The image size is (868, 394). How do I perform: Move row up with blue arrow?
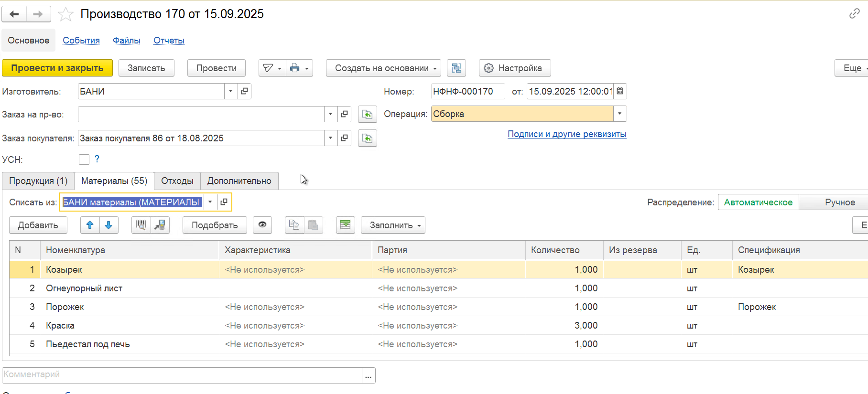click(90, 225)
